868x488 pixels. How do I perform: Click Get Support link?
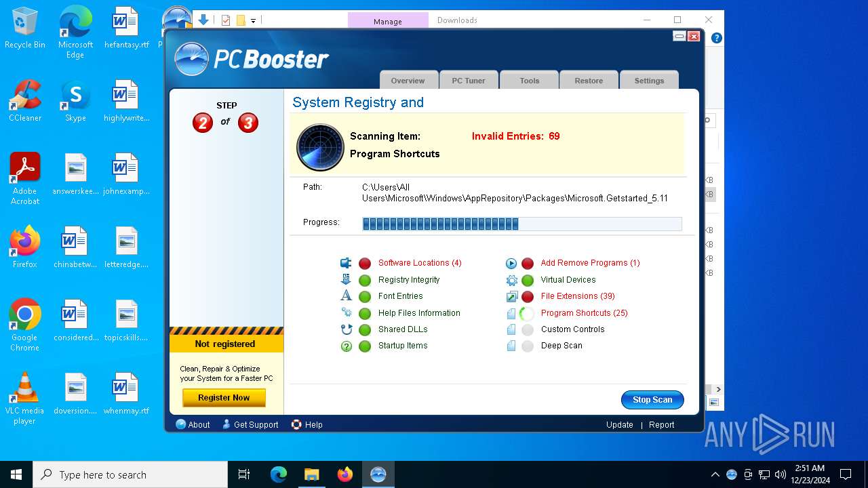tap(250, 424)
